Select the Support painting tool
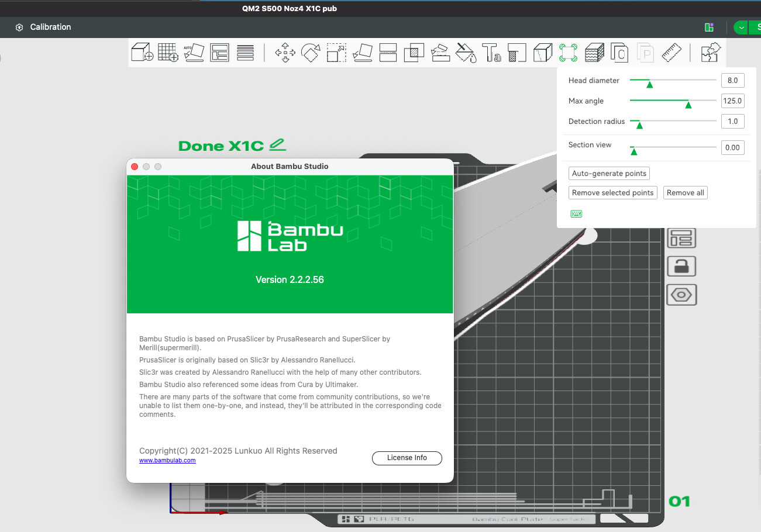 point(440,53)
